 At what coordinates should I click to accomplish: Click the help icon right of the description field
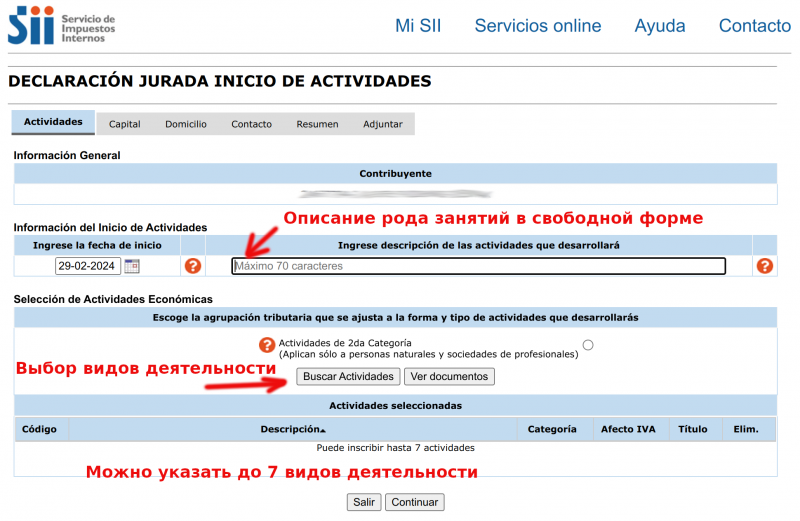click(765, 266)
